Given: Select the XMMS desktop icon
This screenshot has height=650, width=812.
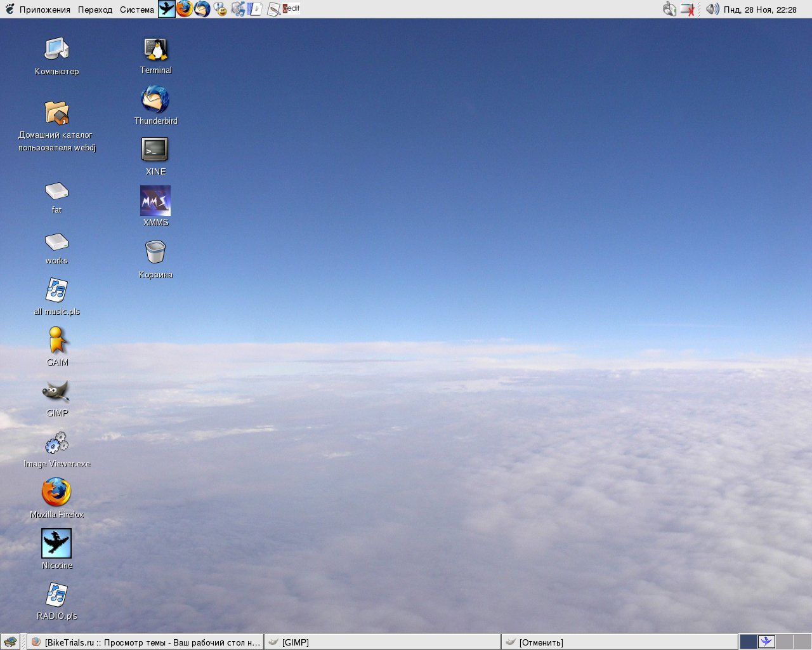Looking at the screenshot, I should pos(155,201).
